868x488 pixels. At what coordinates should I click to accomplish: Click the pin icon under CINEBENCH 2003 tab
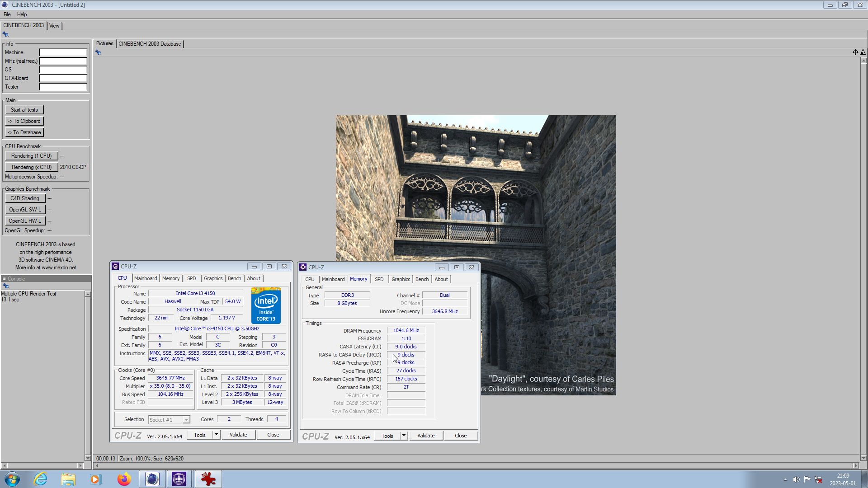5,34
